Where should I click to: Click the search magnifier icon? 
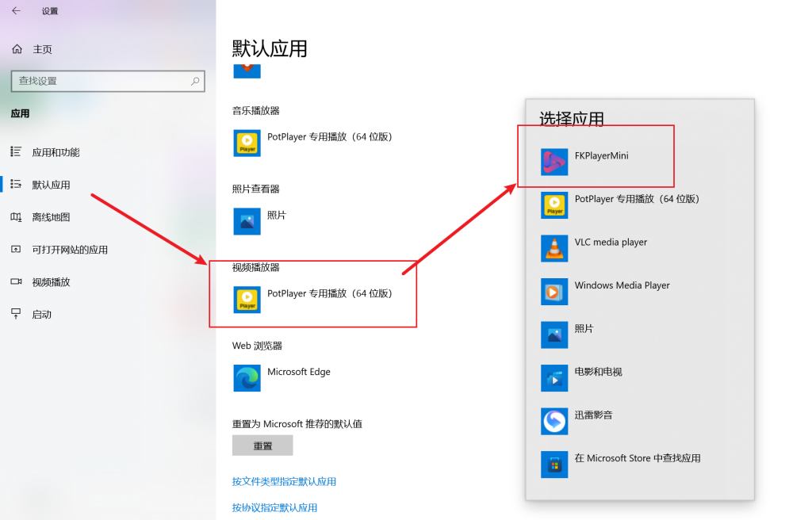195,81
